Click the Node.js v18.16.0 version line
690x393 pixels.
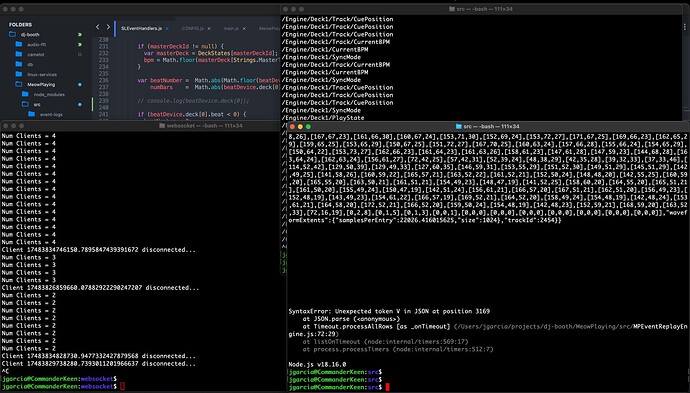317,364
